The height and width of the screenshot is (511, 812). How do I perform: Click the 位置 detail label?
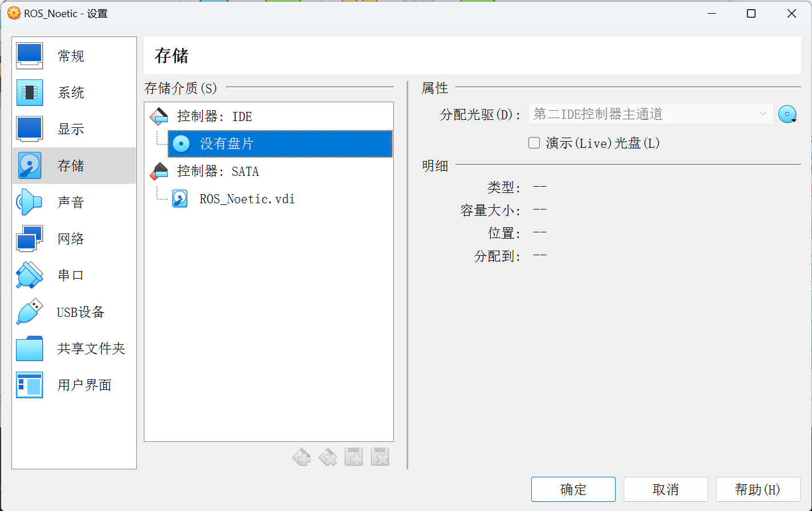click(504, 234)
